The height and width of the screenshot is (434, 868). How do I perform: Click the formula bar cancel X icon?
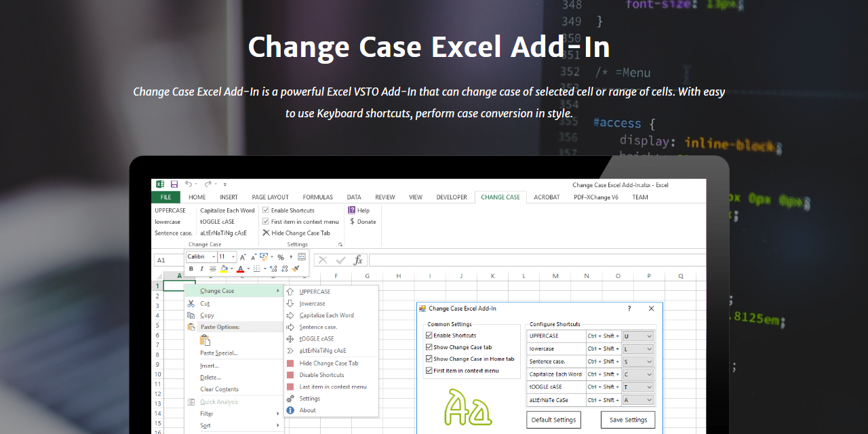pyautogui.click(x=323, y=260)
